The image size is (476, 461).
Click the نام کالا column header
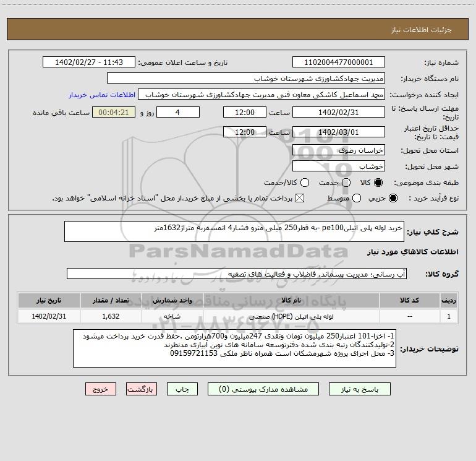click(291, 300)
